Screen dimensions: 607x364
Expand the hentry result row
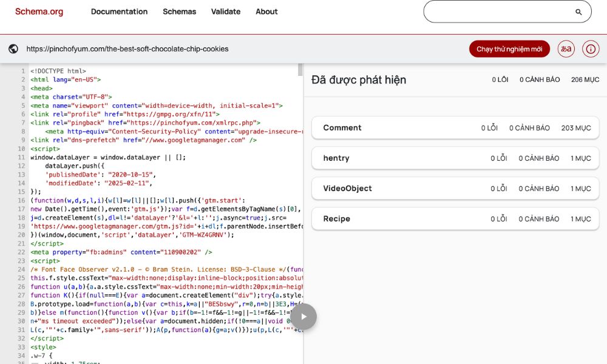[x=455, y=158]
